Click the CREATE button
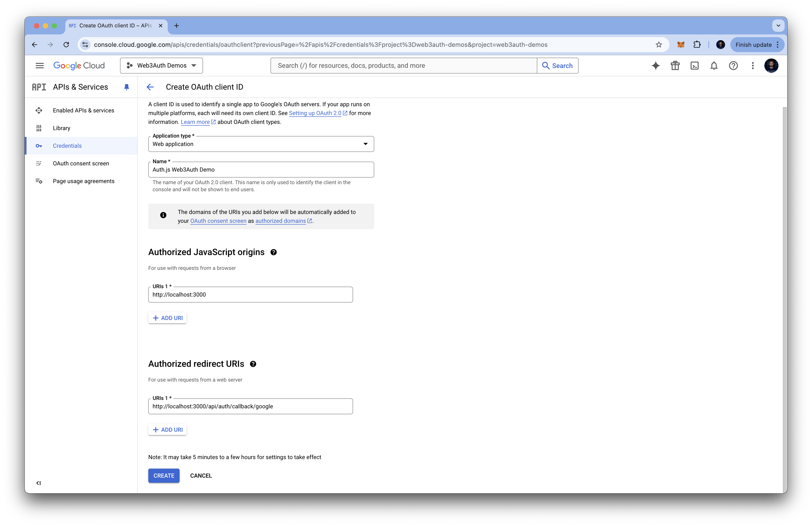The image size is (812, 526). tap(164, 475)
